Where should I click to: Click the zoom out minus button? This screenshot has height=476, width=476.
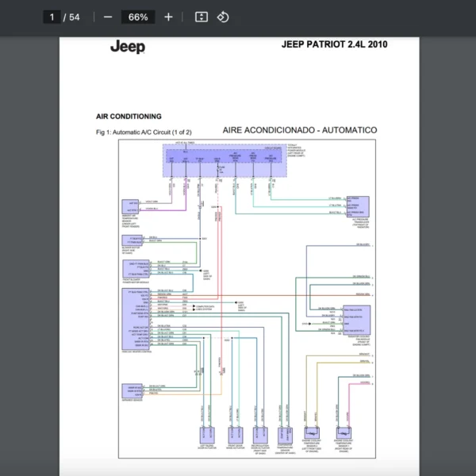108,17
